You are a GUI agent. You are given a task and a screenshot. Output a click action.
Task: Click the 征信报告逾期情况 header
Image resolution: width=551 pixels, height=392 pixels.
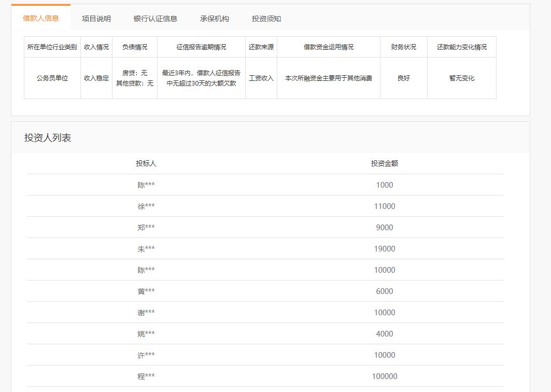pyautogui.click(x=199, y=47)
